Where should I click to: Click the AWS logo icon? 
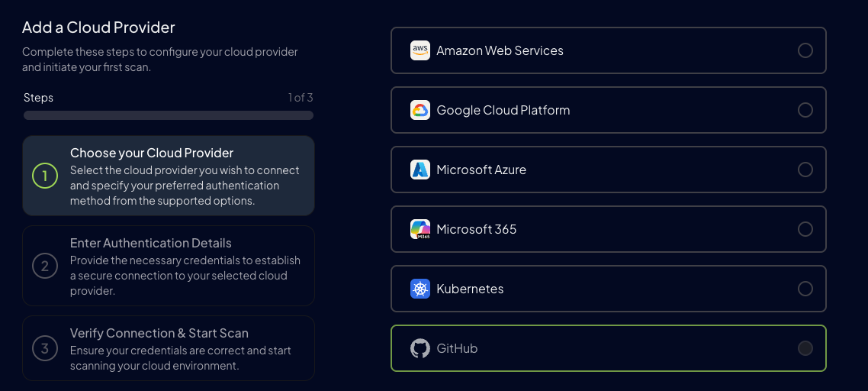[420, 50]
